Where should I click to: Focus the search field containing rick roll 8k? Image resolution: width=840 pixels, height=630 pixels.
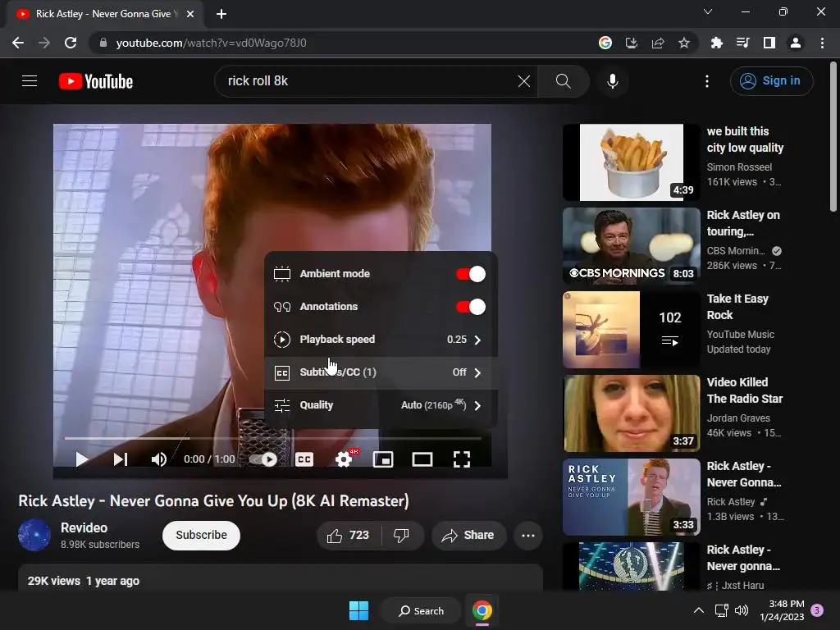click(370, 81)
